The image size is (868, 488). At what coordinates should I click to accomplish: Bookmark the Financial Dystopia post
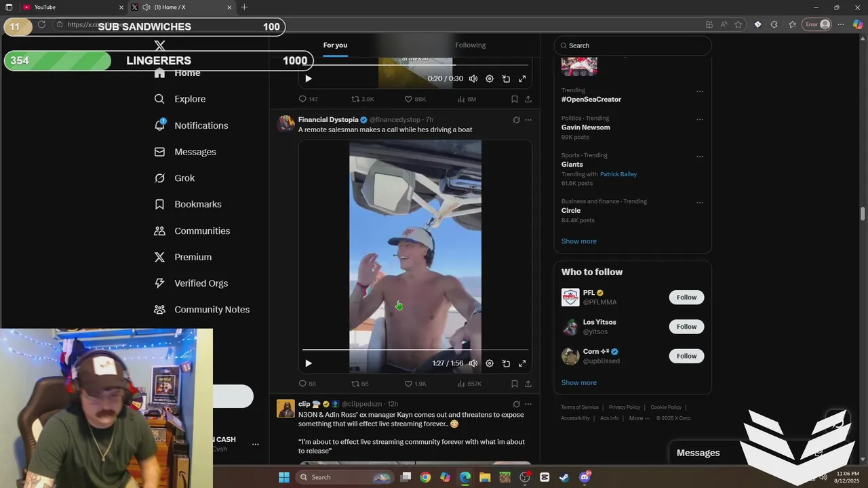[x=515, y=384]
